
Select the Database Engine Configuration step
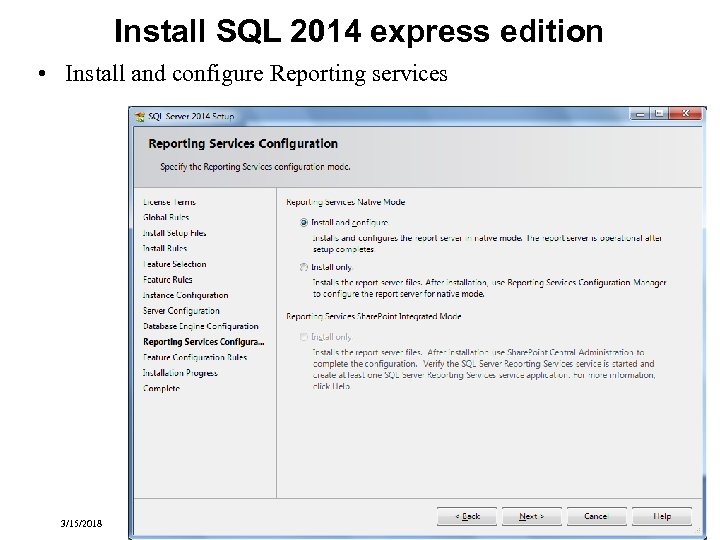coord(201,326)
